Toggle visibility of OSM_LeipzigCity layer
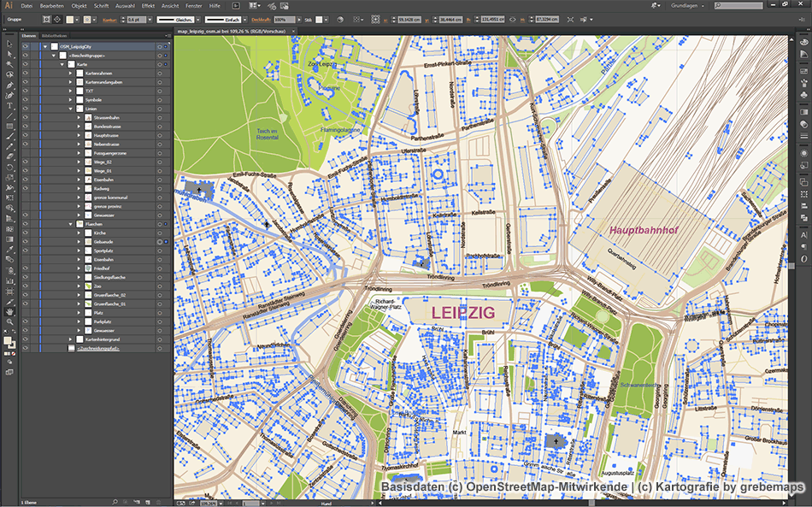The image size is (812, 507). coord(24,46)
